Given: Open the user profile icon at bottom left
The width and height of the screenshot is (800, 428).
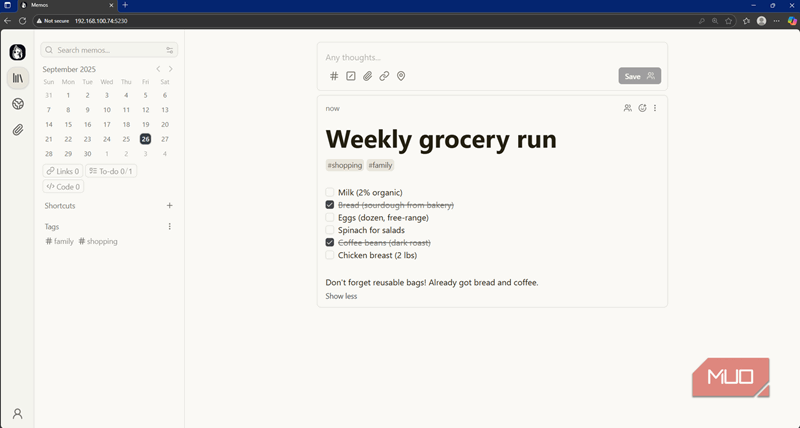Looking at the screenshot, I should pos(17,413).
